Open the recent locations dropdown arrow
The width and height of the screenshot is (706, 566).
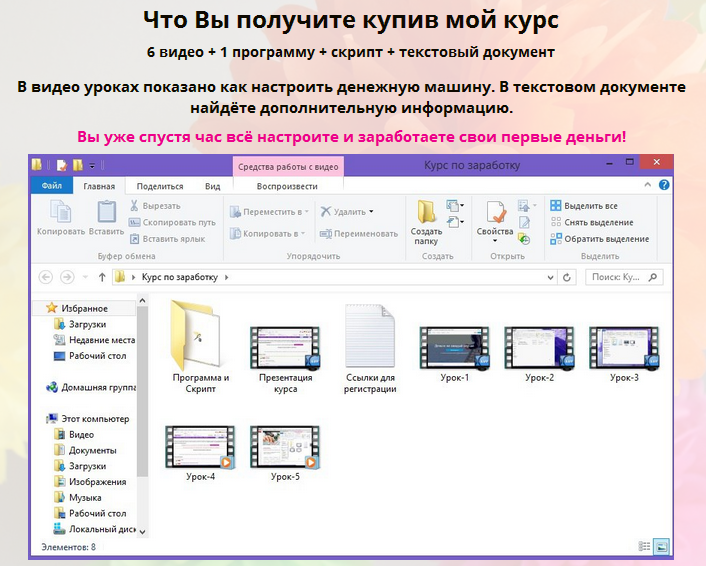click(x=86, y=277)
